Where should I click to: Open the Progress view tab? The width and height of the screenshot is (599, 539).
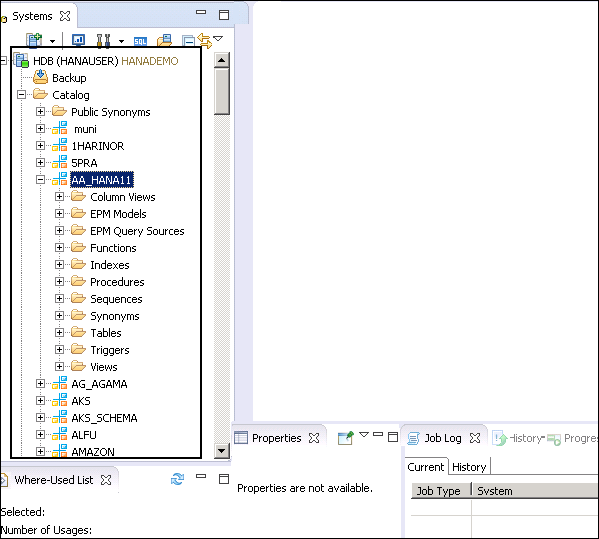coord(572,439)
